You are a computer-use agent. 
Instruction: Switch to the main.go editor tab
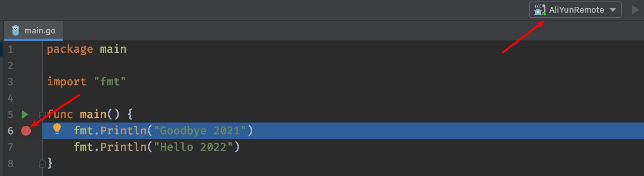point(33,30)
